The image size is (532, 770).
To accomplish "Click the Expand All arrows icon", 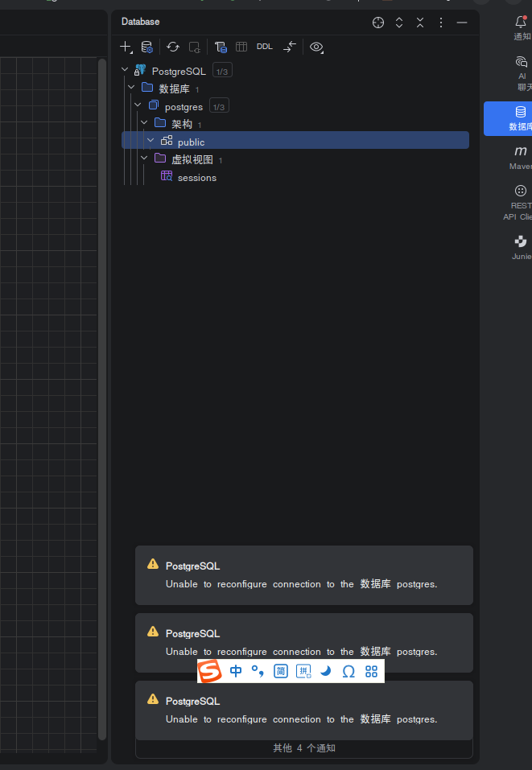I will click(x=399, y=22).
